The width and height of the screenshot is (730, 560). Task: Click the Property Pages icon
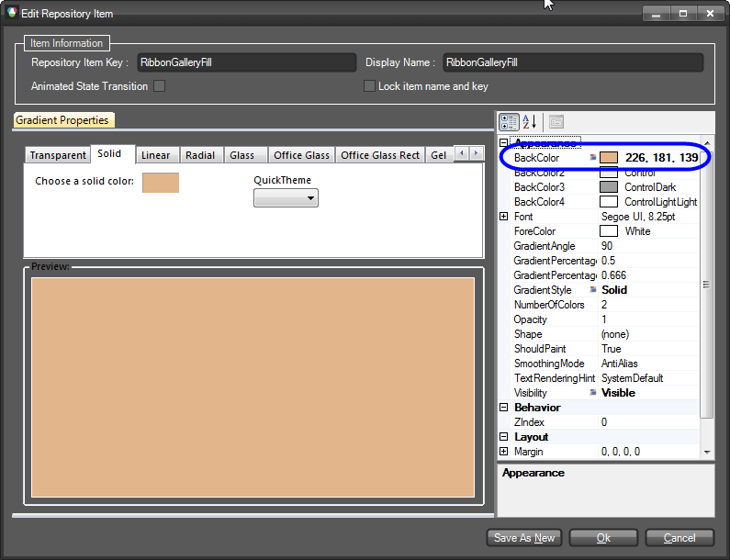(556, 122)
